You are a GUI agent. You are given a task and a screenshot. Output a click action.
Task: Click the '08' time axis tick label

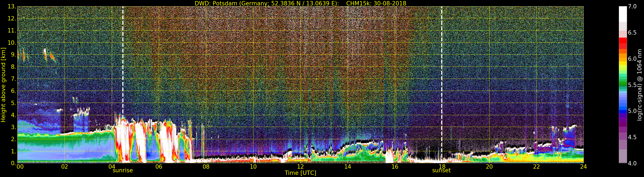pos(206,167)
